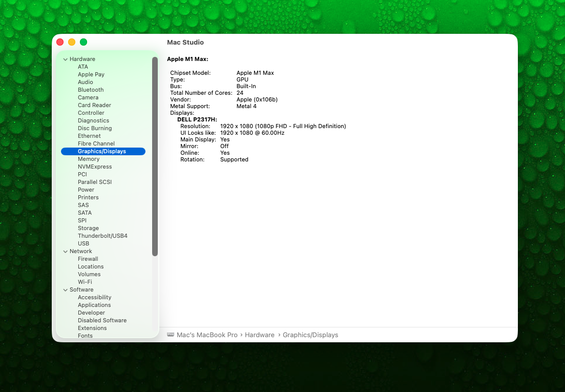Viewport: 565px width, 392px height.
Task: View Printers information
Action: (x=88, y=197)
